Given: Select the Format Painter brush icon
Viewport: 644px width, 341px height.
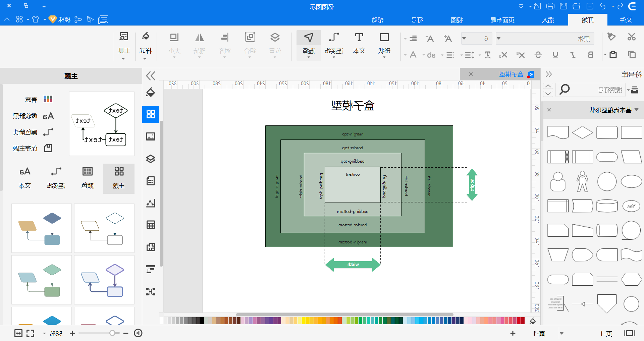Looking at the screenshot, I should click(x=611, y=37).
